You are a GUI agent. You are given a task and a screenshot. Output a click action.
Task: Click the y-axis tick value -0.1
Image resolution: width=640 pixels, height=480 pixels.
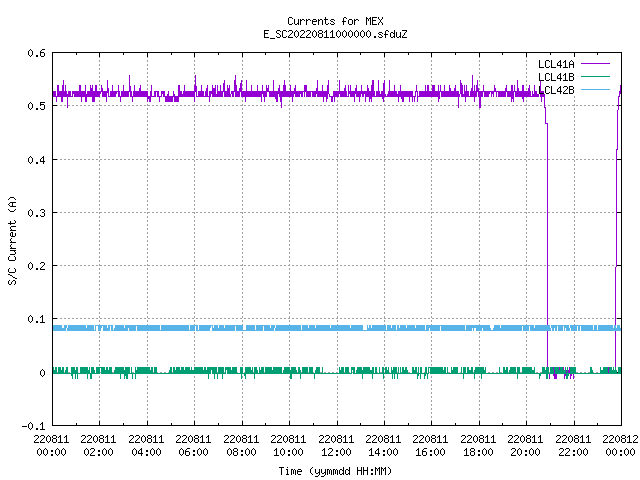(33, 426)
